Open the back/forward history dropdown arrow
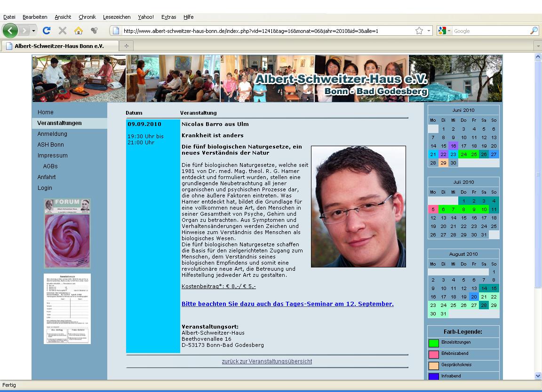This screenshot has height=392, width=542. click(33, 31)
